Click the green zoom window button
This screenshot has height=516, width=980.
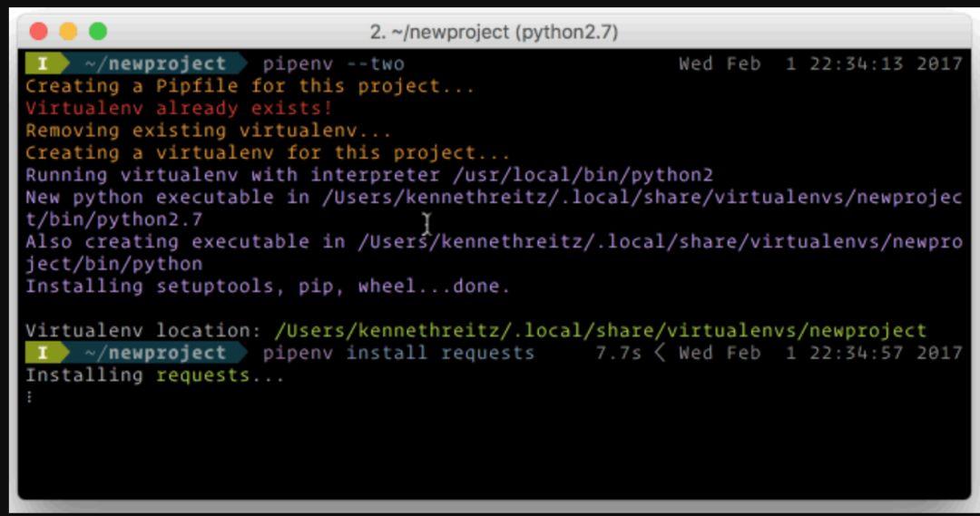(x=98, y=31)
